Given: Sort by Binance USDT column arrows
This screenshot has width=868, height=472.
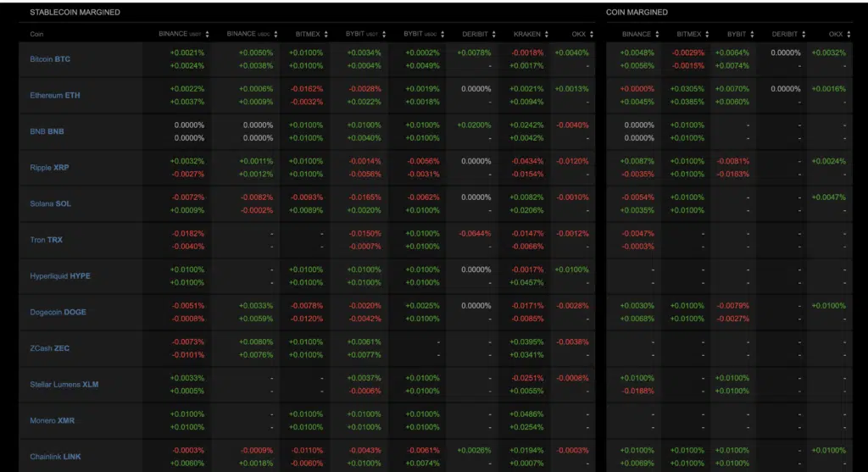Looking at the screenshot, I should [207, 34].
